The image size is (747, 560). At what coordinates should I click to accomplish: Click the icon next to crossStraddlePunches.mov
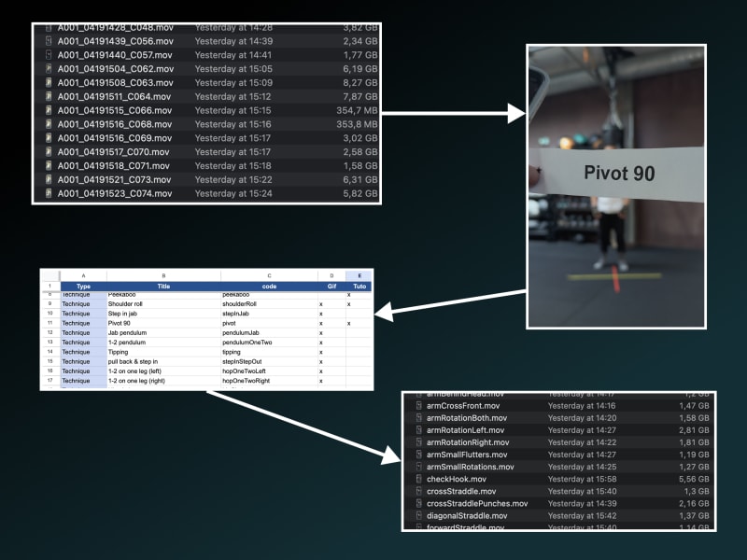418,503
